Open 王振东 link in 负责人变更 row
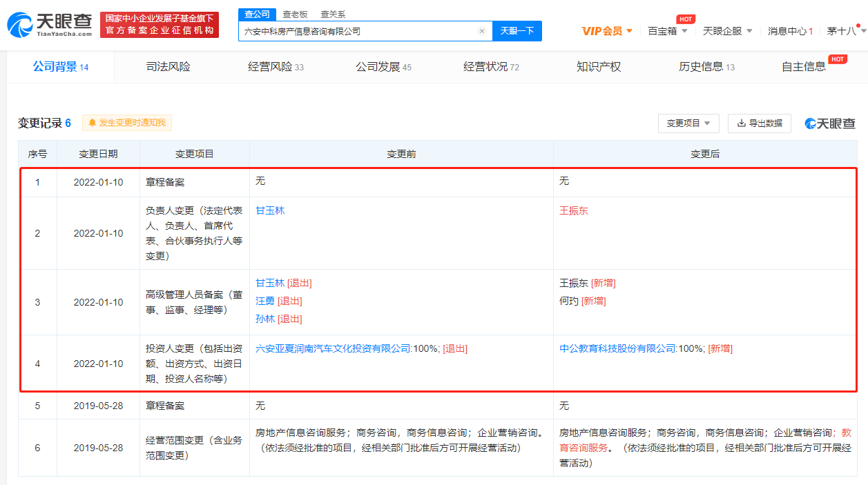Image resolution: width=868 pixels, height=485 pixels. pyautogui.click(x=574, y=210)
